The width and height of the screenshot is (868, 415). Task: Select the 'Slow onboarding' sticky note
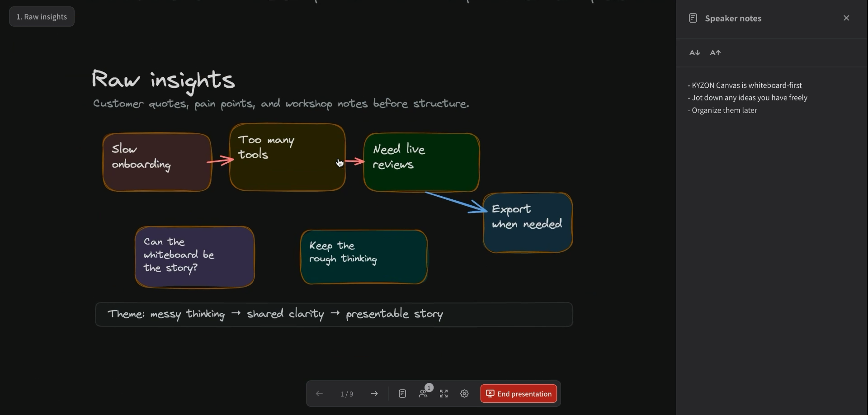tap(157, 162)
